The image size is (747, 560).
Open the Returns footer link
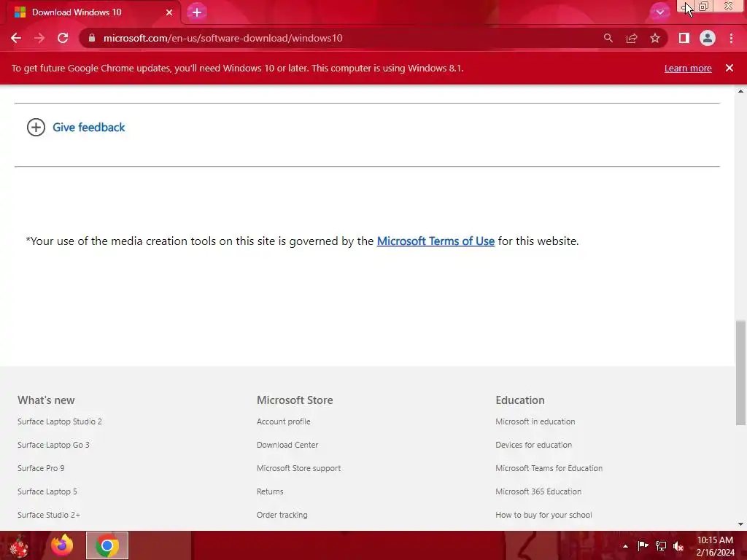[270, 491]
